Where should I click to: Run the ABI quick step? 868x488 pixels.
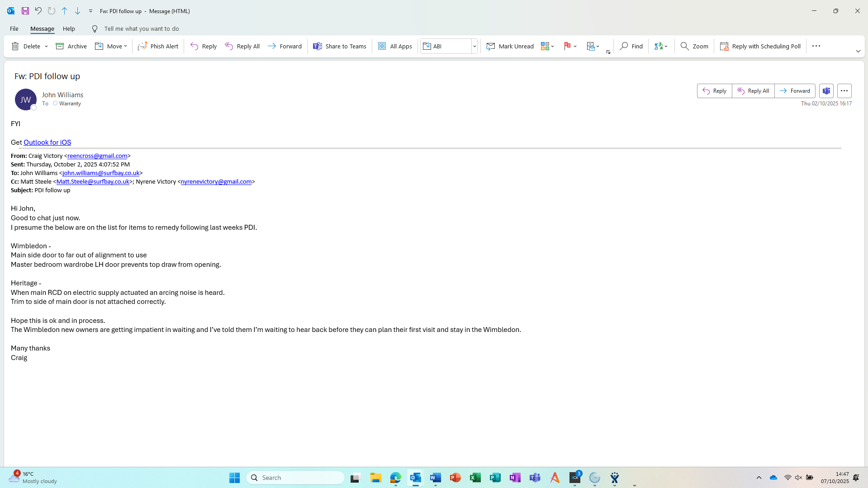(x=446, y=46)
